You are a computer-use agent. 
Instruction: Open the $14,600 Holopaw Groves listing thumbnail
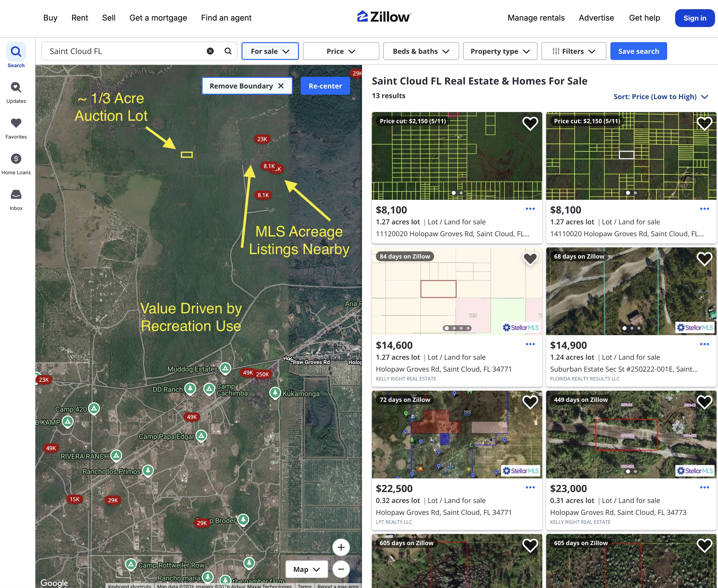[x=456, y=291]
